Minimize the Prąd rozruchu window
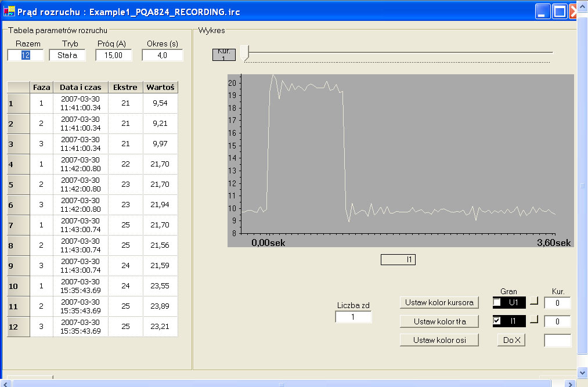Screen dimensions: 588x387 (543, 11)
